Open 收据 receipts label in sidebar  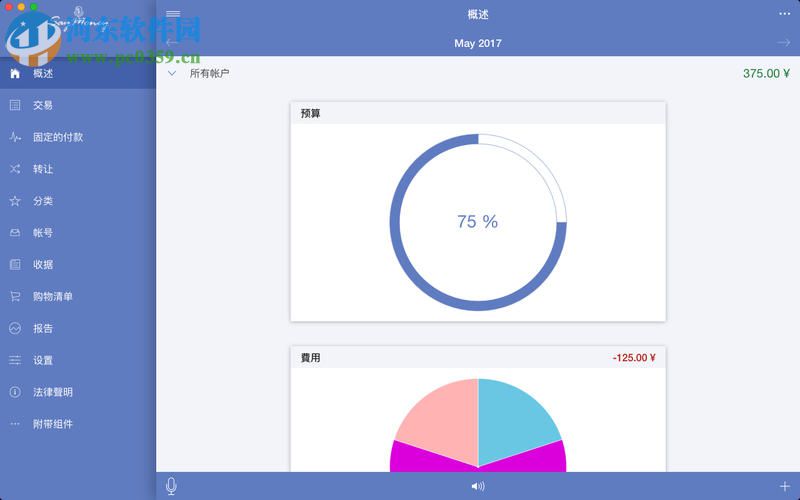[43, 264]
